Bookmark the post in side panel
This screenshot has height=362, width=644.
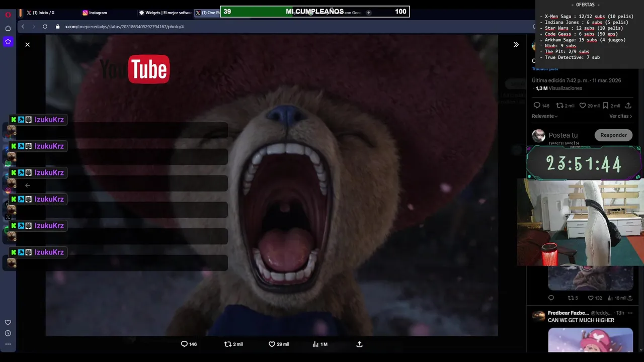tap(605, 106)
